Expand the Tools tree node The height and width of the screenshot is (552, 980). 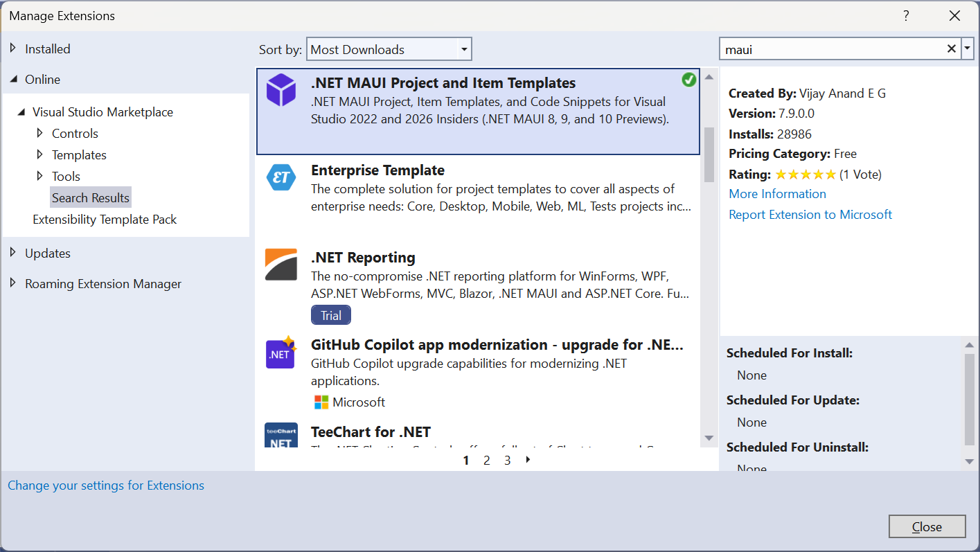pyautogui.click(x=40, y=176)
